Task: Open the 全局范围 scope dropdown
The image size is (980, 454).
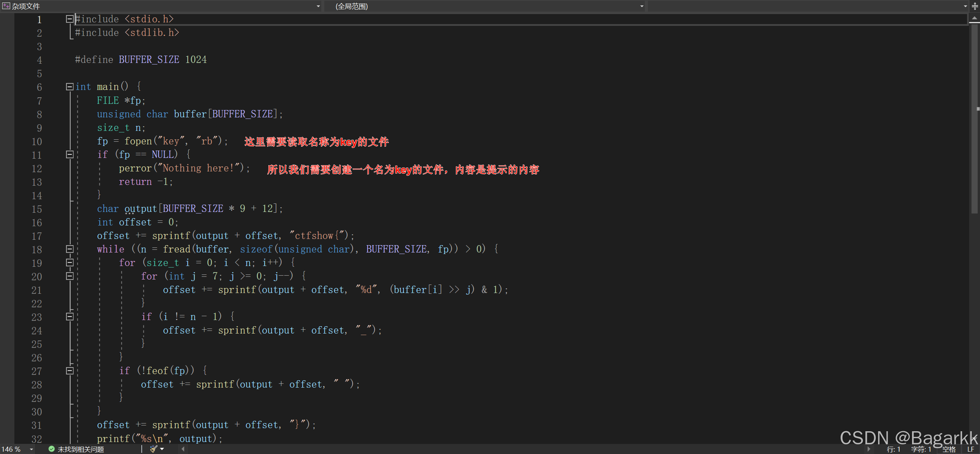Action: tap(642, 6)
